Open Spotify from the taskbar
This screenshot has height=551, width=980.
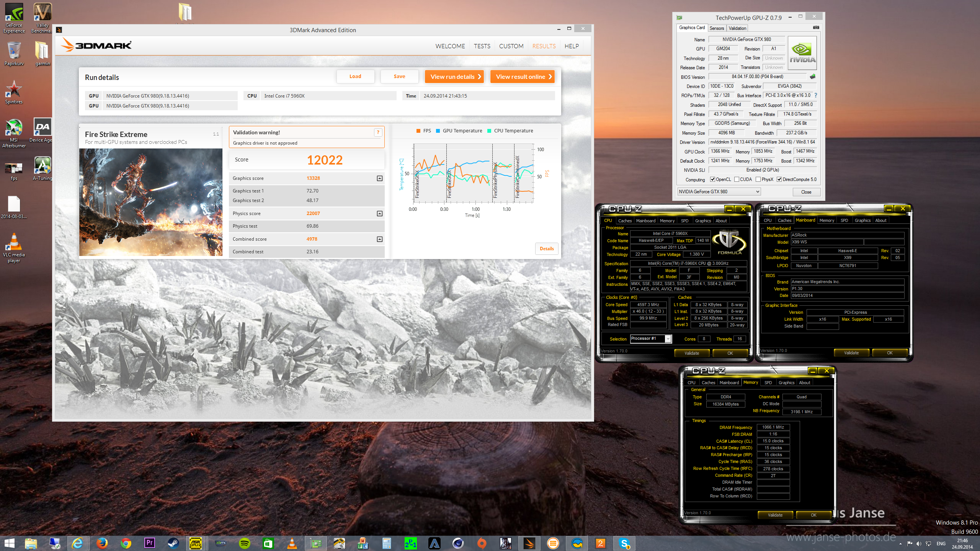(244, 543)
